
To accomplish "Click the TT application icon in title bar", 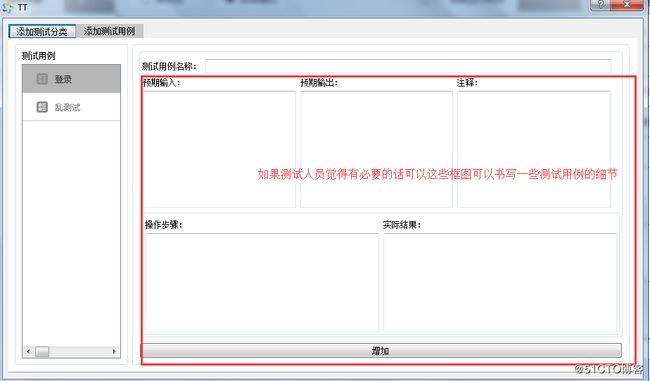I will [x=8, y=7].
